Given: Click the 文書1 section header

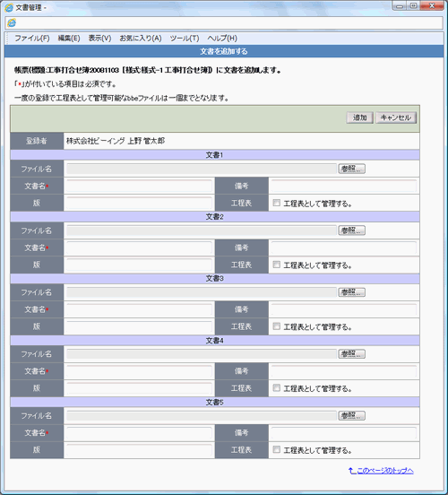Looking at the screenshot, I should pyautogui.click(x=214, y=154).
